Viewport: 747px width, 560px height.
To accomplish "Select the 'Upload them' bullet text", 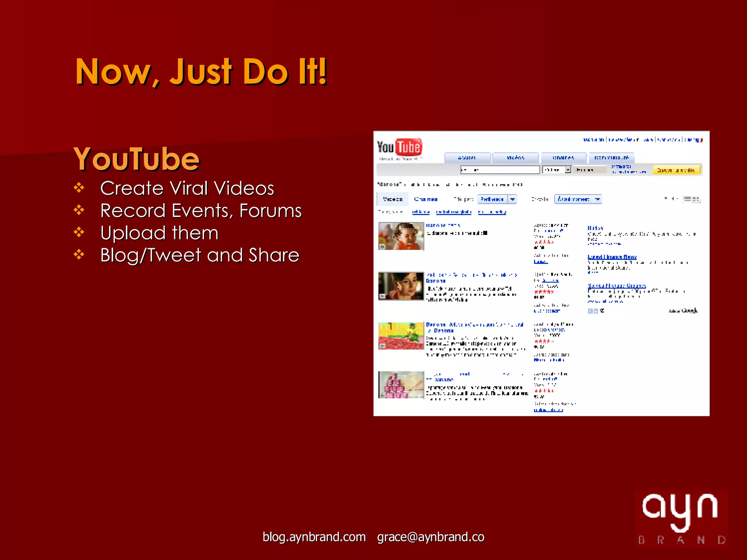I will click(159, 233).
